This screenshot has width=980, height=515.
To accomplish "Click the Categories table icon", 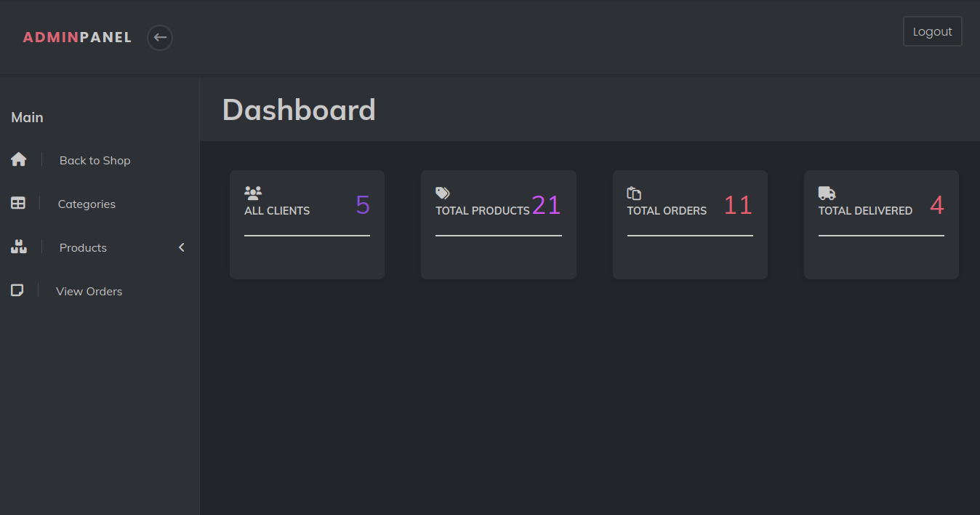I will point(18,203).
